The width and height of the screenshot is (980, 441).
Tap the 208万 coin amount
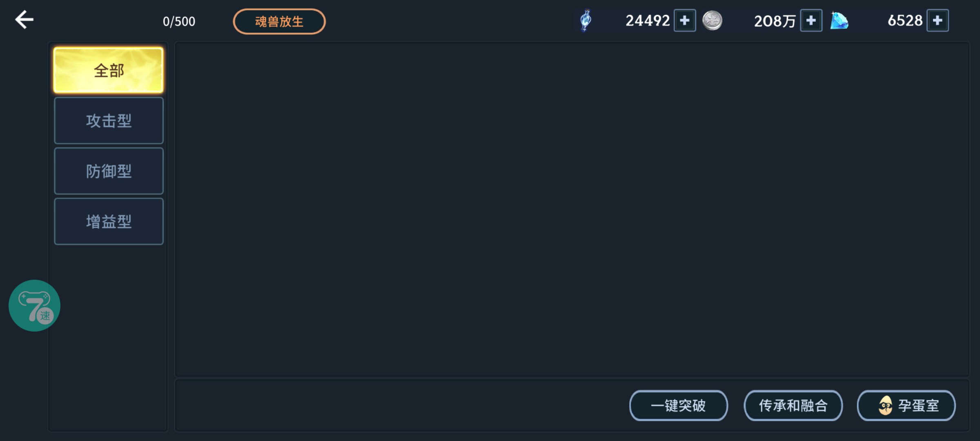pos(775,21)
